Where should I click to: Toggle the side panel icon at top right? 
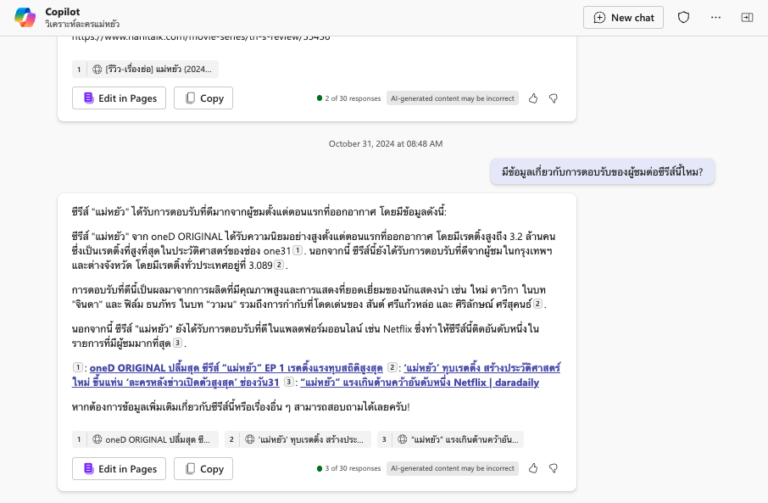coord(747,18)
